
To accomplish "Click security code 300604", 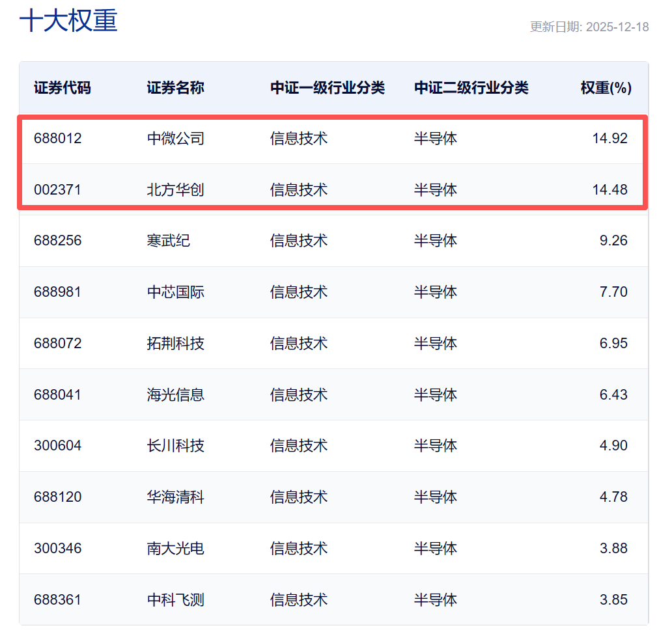I will tap(58, 446).
